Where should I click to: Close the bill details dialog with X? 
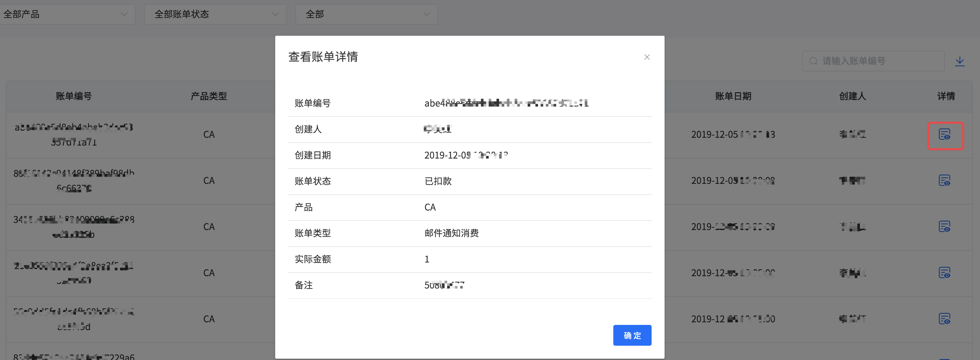[x=647, y=57]
